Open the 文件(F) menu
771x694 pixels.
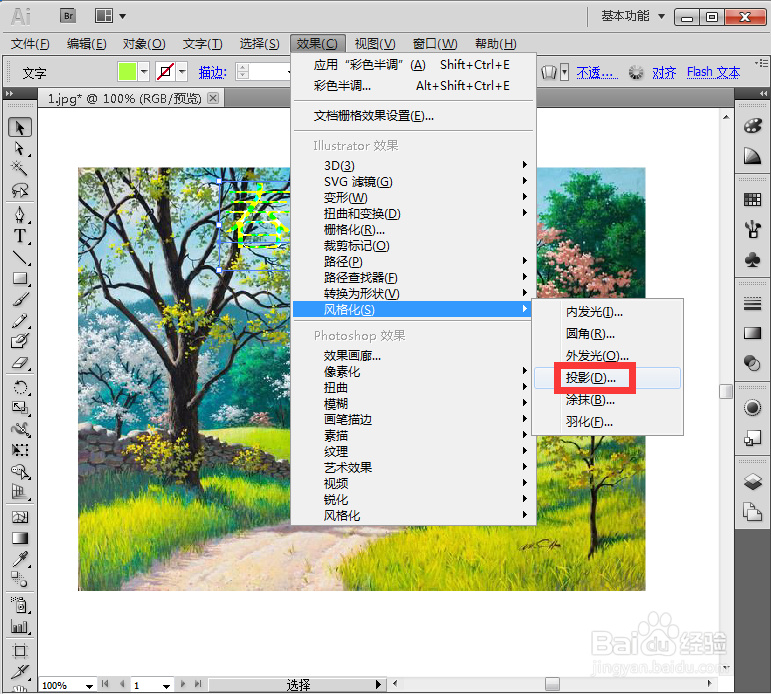[30, 44]
